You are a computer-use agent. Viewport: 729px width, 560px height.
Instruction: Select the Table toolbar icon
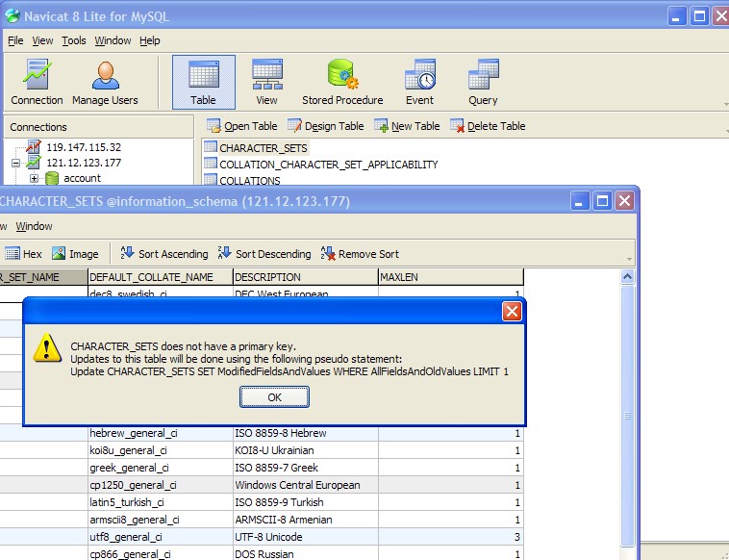click(204, 83)
